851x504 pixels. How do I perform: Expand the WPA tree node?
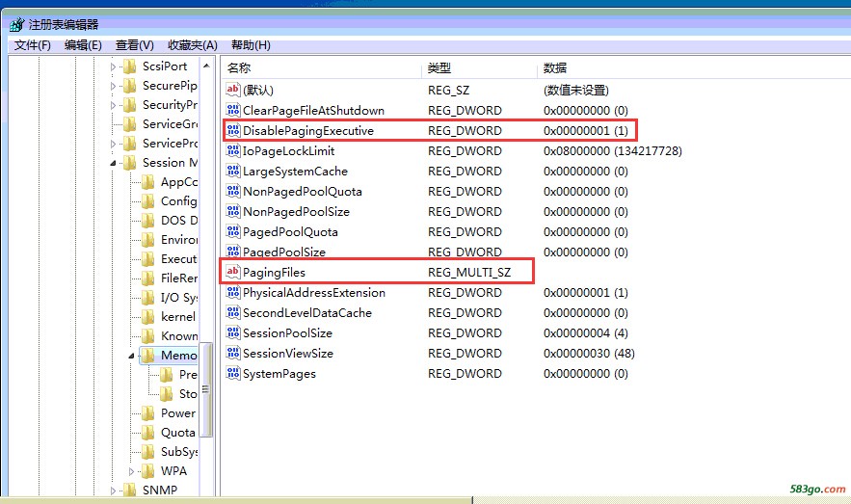click(x=132, y=471)
